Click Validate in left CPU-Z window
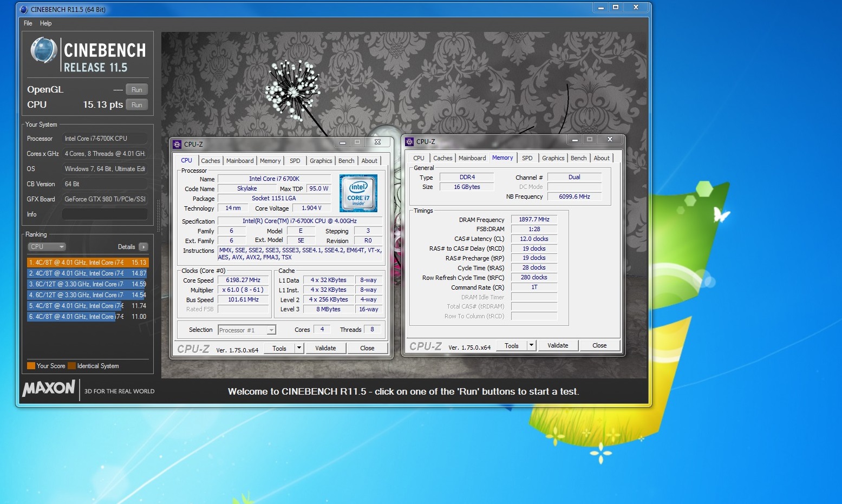Screen dimensions: 842x504 click(x=325, y=349)
